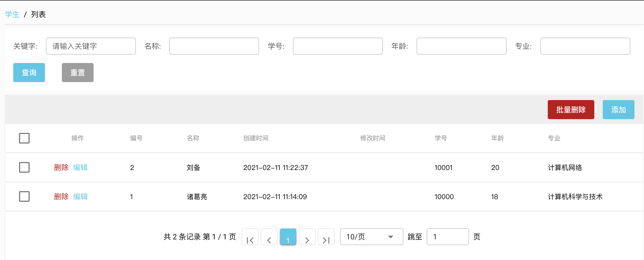Click the 跳至 page number input
This screenshot has width=644, height=260.
pyautogui.click(x=448, y=237)
